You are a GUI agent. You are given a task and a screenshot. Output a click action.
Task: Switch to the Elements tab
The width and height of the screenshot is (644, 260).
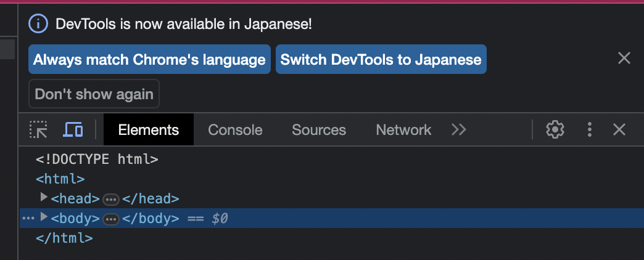(x=148, y=129)
